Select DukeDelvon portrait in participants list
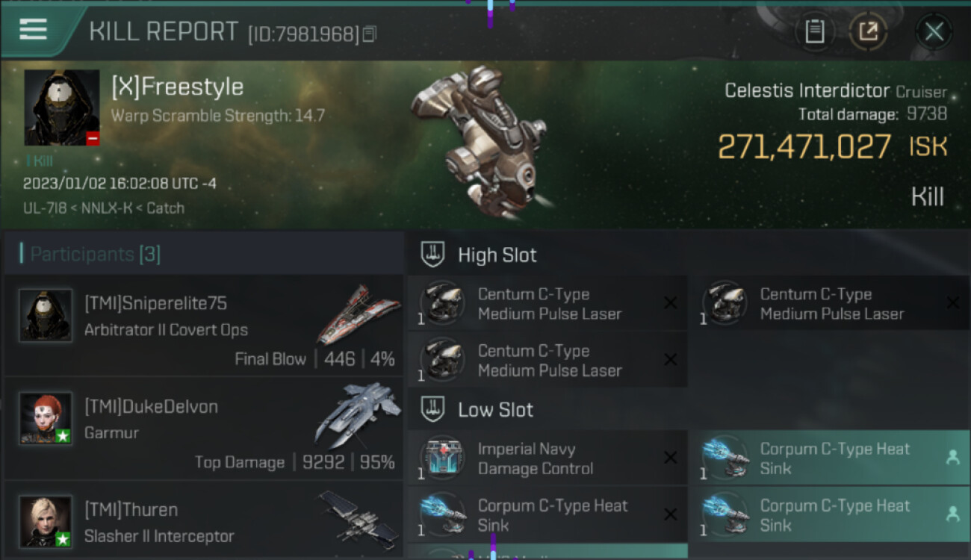This screenshot has width=971, height=560. click(46, 418)
